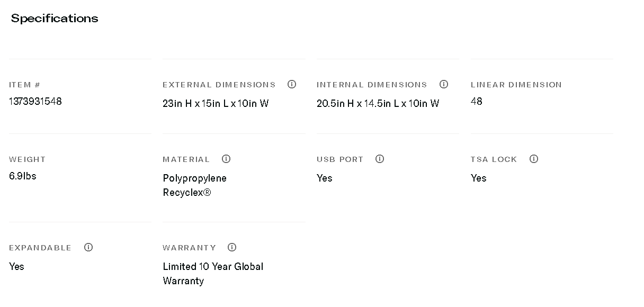Show info for Material
644x307 pixels.
pos(226,159)
